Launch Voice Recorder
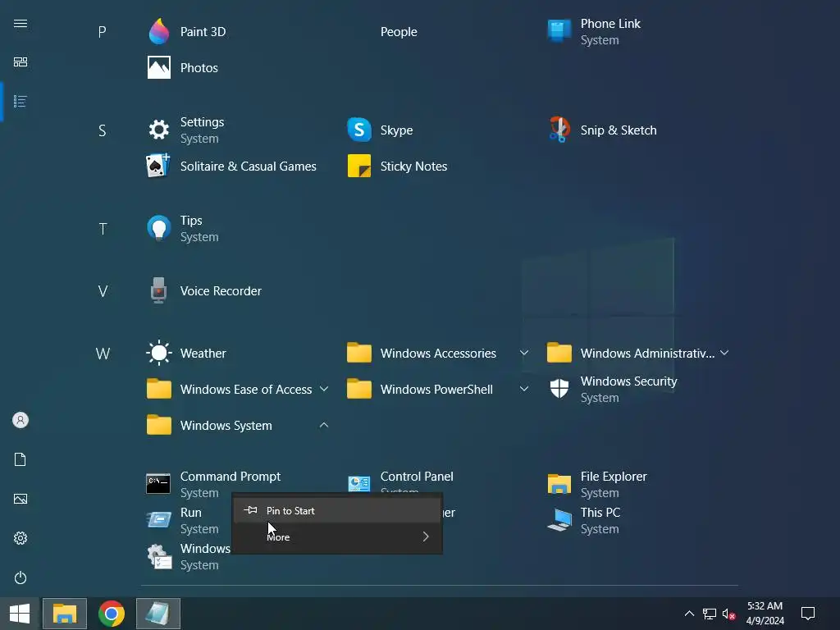The height and width of the screenshot is (630, 840). (204, 291)
